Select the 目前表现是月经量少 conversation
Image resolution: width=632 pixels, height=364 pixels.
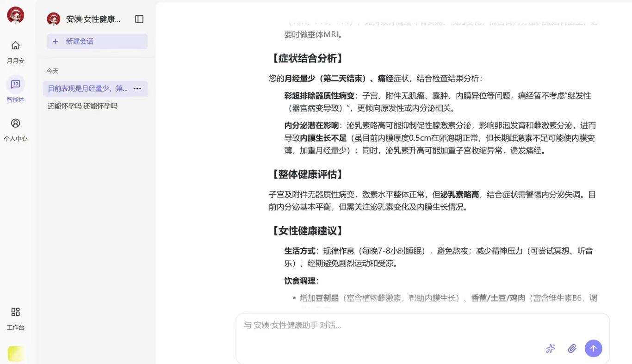87,88
